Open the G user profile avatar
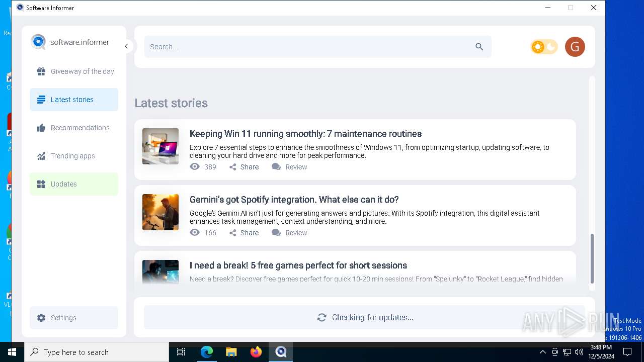This screenshot has width=644, height=362. 575,47
